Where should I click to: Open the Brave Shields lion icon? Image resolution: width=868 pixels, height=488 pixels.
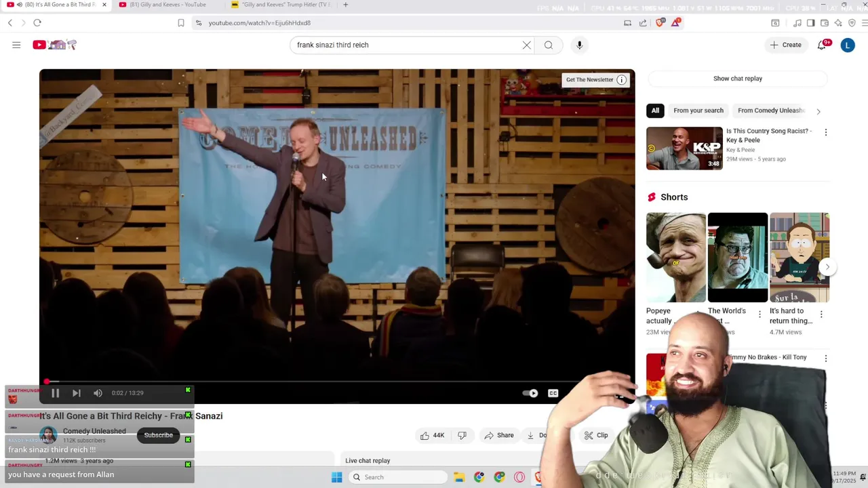point(660,23)
